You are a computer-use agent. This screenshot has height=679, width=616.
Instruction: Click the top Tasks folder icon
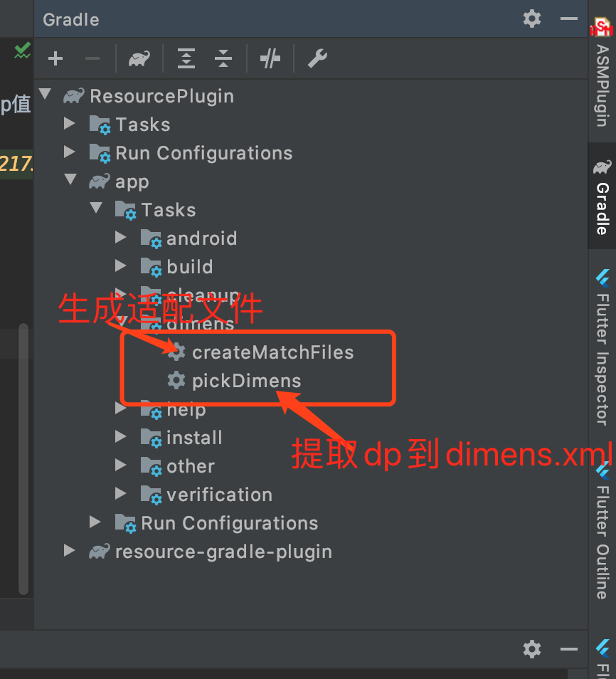point(100,125)
